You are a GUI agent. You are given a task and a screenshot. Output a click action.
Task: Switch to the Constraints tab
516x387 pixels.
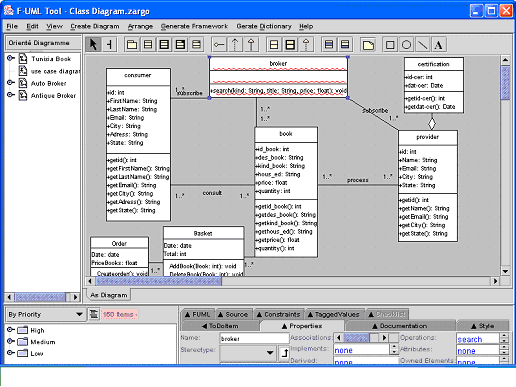279,314
